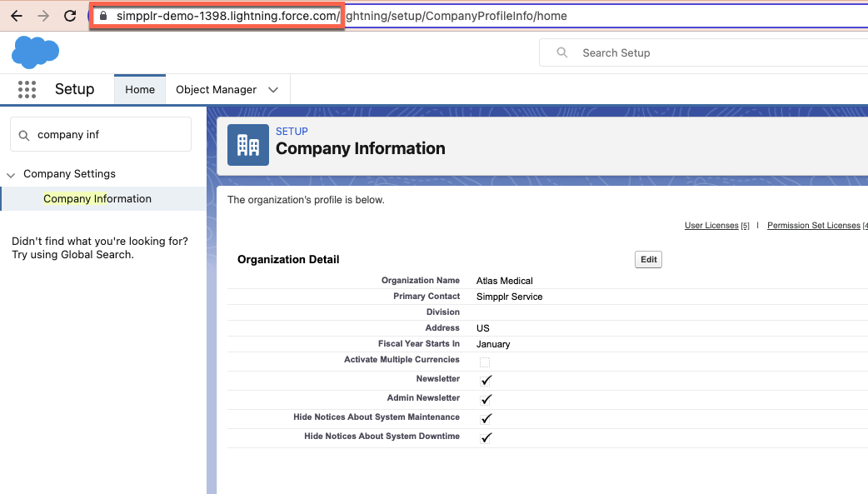Click the Quick Find search magnifier

(x=26, y=133)
